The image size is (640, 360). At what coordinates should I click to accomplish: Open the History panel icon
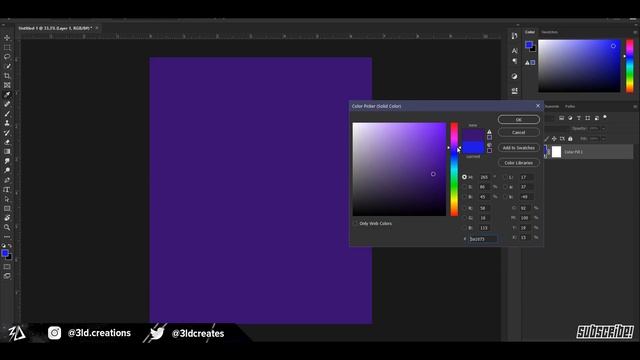click(x=514, y=36)
